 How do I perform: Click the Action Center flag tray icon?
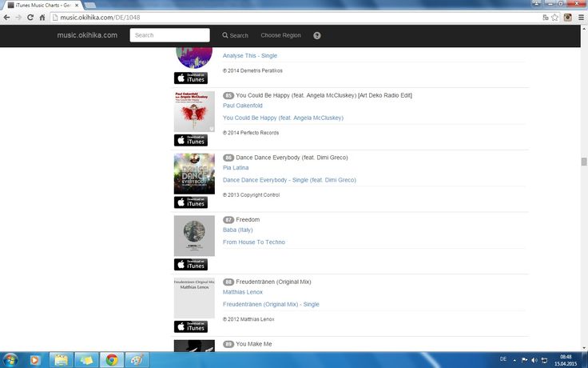(525, 360)
